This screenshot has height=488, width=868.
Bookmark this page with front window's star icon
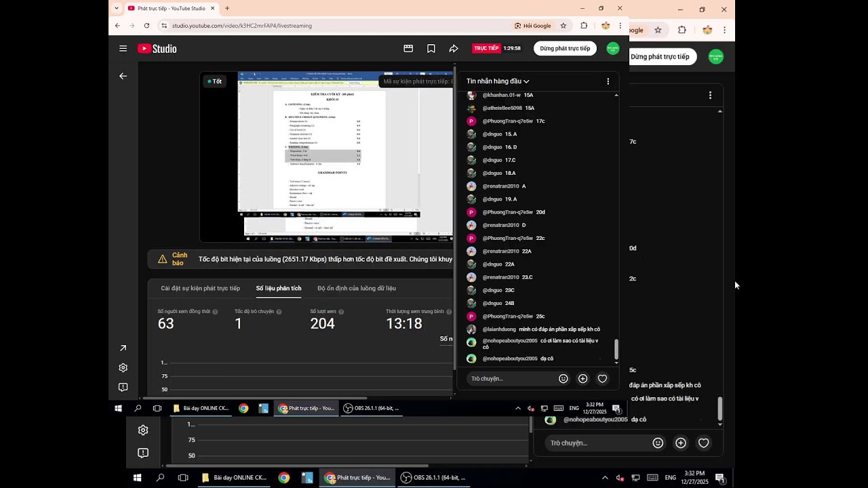[x=563, y=26]
